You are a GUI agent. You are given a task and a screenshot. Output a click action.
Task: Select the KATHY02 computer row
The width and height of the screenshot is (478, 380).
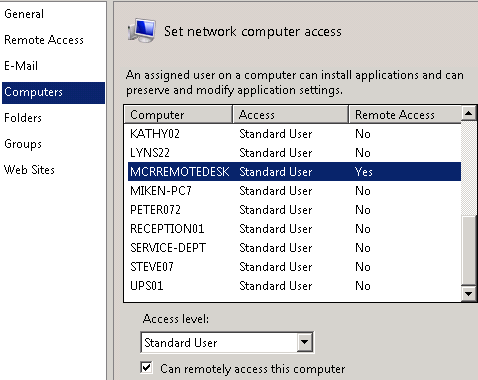[x=294, y=134]
